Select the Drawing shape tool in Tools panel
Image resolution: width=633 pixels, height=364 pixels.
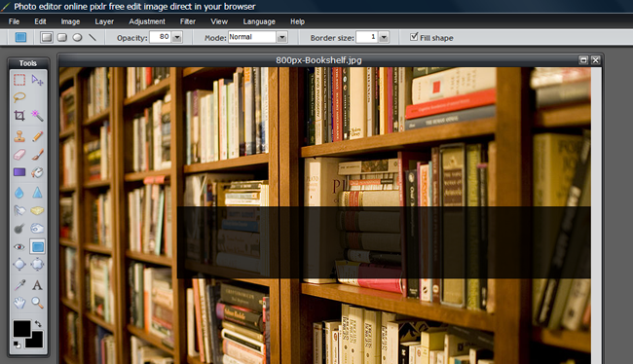(37, 246)
